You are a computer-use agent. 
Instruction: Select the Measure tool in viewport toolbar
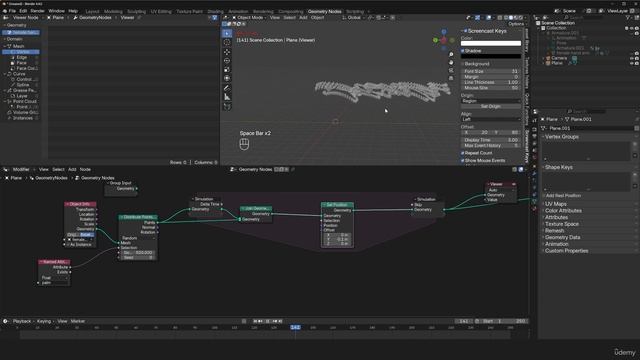pyautogui.click(x=227, y=97)
